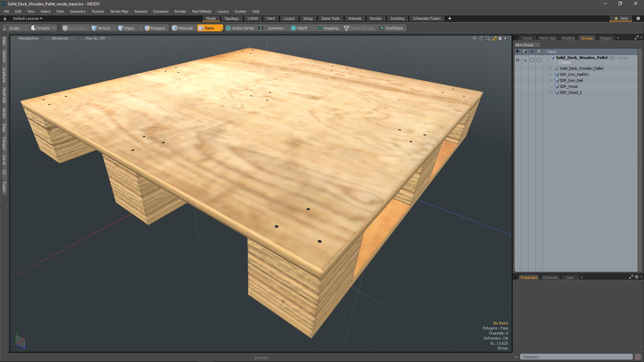Click the Snapping tool icon
The image size is (644, 362).
pos(320,28)
